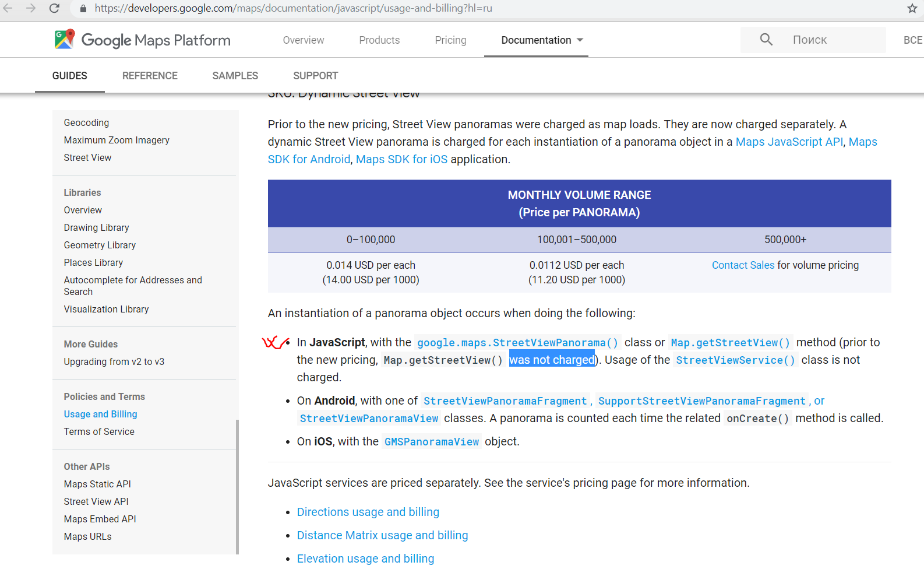Viewport: 924px width, 569px height.
Task: Open the Pricing menu item
Action: [x=450, y=40]
